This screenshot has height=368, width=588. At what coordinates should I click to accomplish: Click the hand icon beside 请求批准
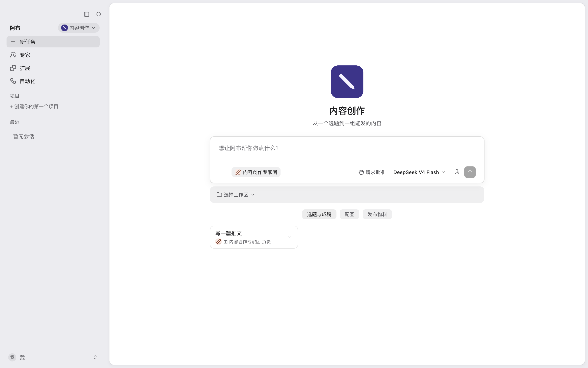click(361, 172)
